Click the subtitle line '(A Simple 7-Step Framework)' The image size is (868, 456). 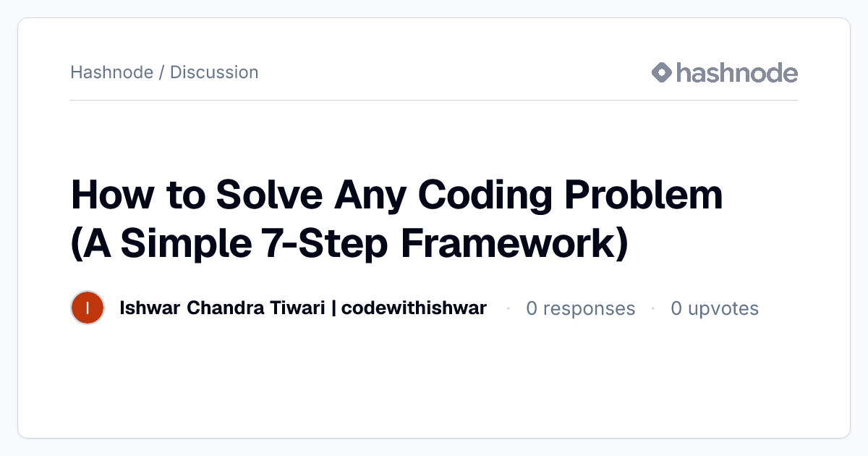click(349, 242)
